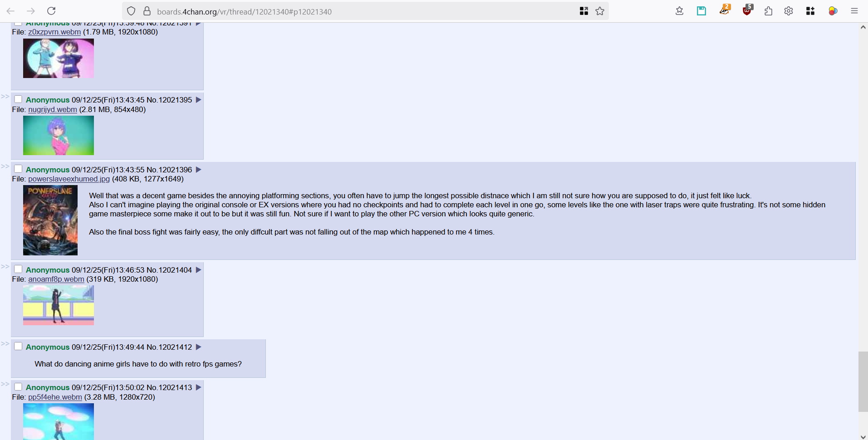Open the settings gear extension icon
Screen dimensions: 868x440
click(789, 11)
